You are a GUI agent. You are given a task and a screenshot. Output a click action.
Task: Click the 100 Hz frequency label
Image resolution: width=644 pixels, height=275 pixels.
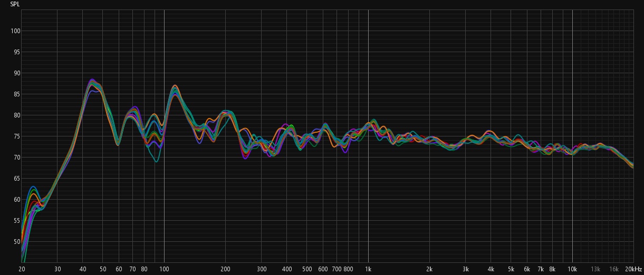(164, 269)
